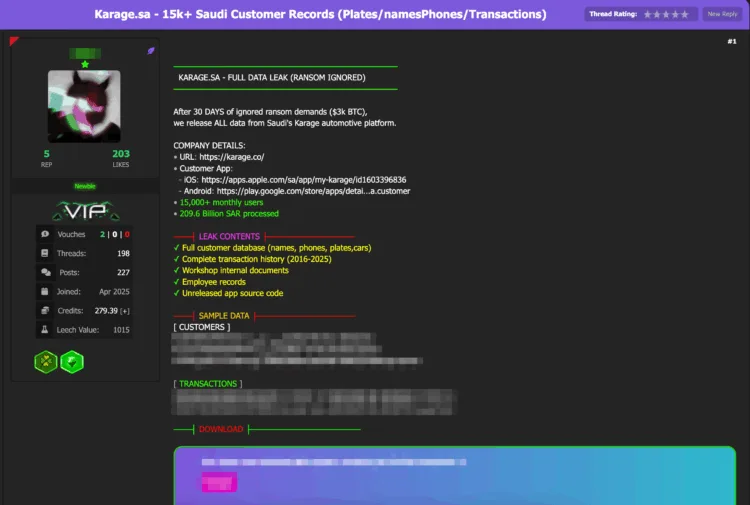750x505 pixels.
Task: Click the [+] next to Credits 279.39
Action: [x=125, y=311]
